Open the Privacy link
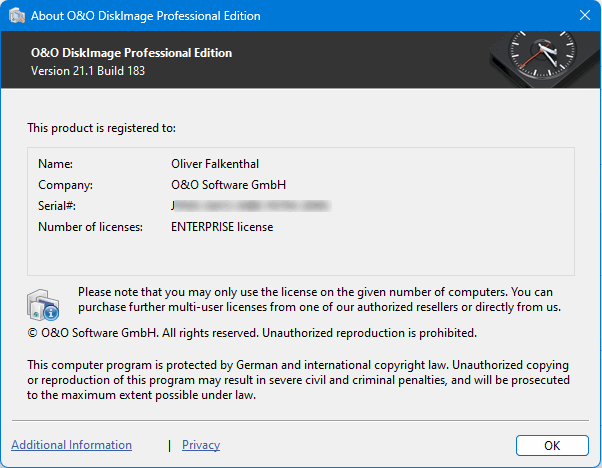This screenshot has height=468, width=602. (201, 445)
